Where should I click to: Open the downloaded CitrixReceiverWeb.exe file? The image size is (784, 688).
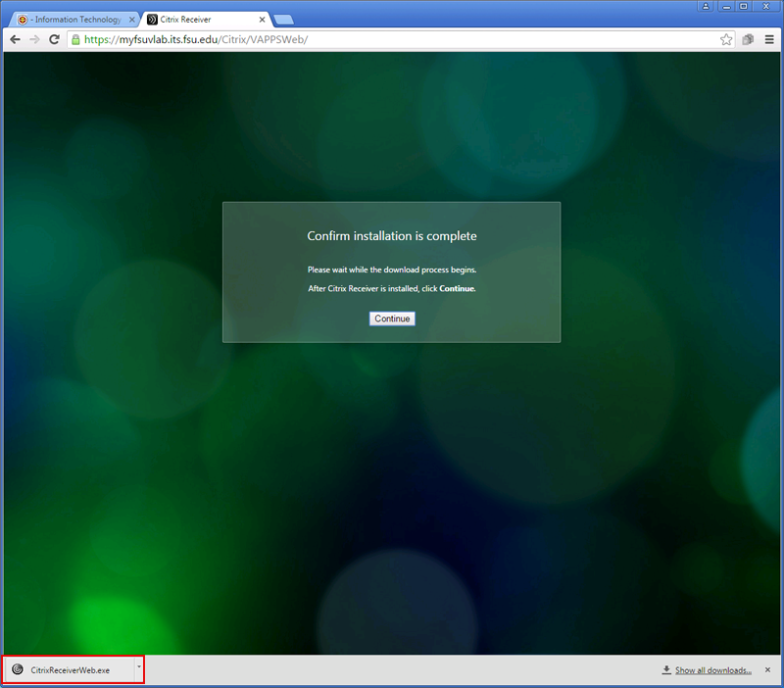point(70,670)
